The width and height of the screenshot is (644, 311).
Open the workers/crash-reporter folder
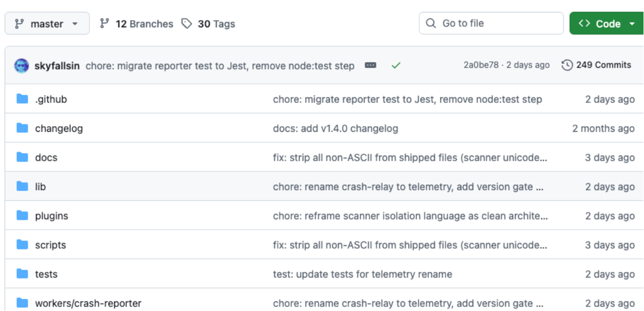[88, 303]
